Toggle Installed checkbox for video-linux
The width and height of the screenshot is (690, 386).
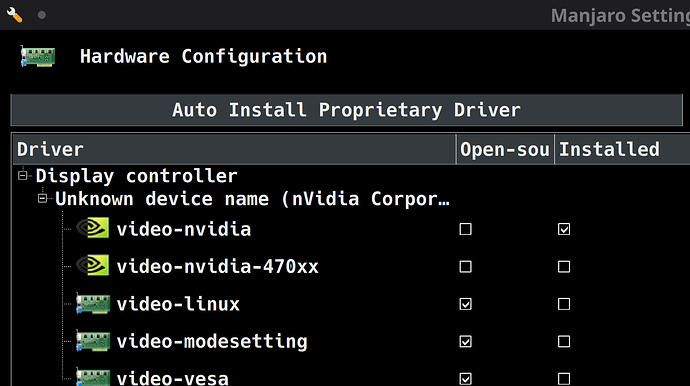[x=564, y=304]
